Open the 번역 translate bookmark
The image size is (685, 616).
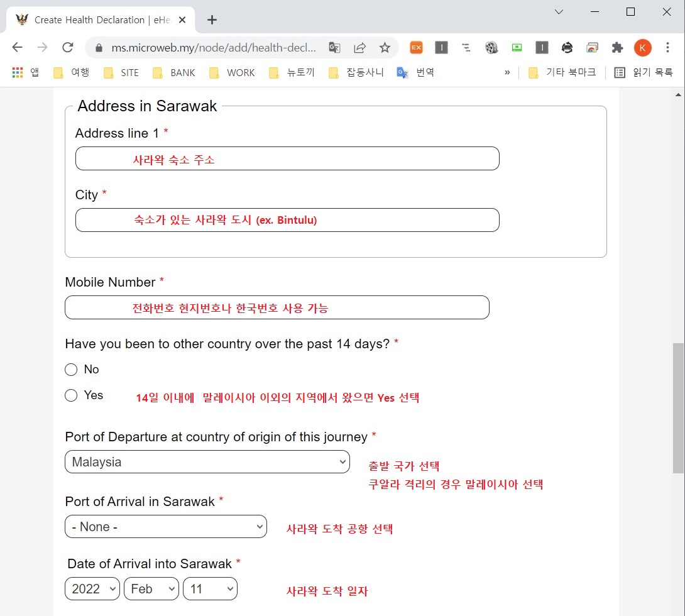coord(415,72)
